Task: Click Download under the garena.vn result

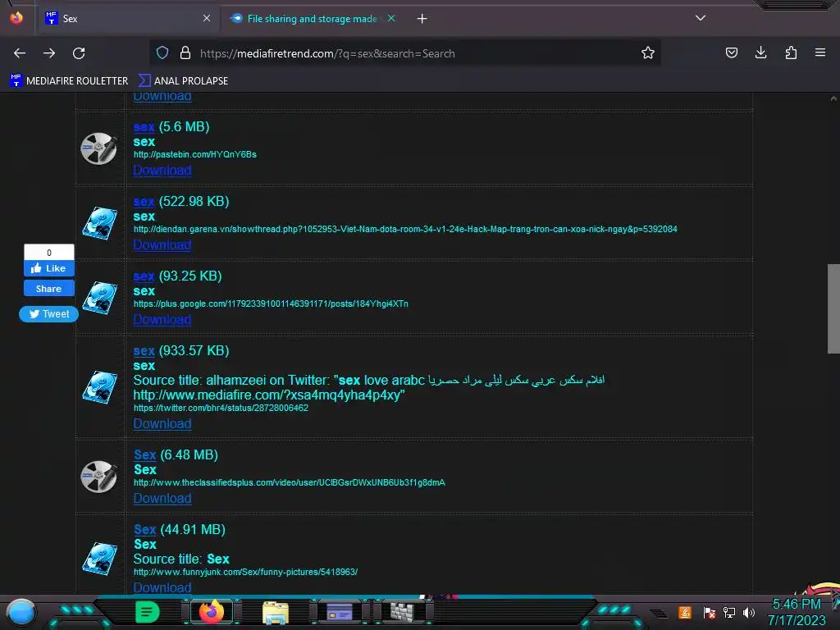Action: click(162, 244)
